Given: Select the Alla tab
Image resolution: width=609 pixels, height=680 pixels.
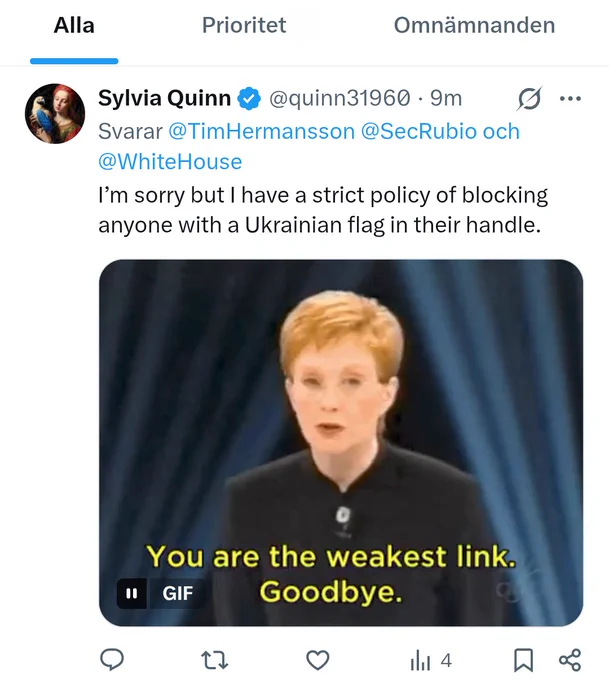Looking at the screenshot, I should (74, 25).
